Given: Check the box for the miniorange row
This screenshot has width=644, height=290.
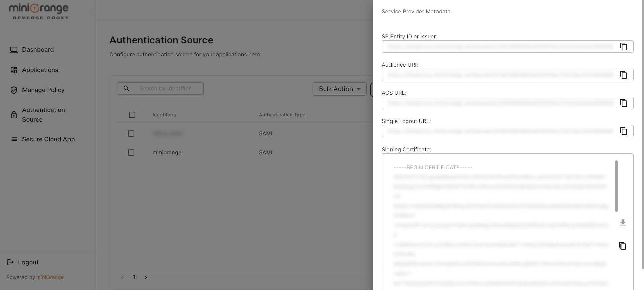Looking at the screenshot, I should tap(131, 153).
